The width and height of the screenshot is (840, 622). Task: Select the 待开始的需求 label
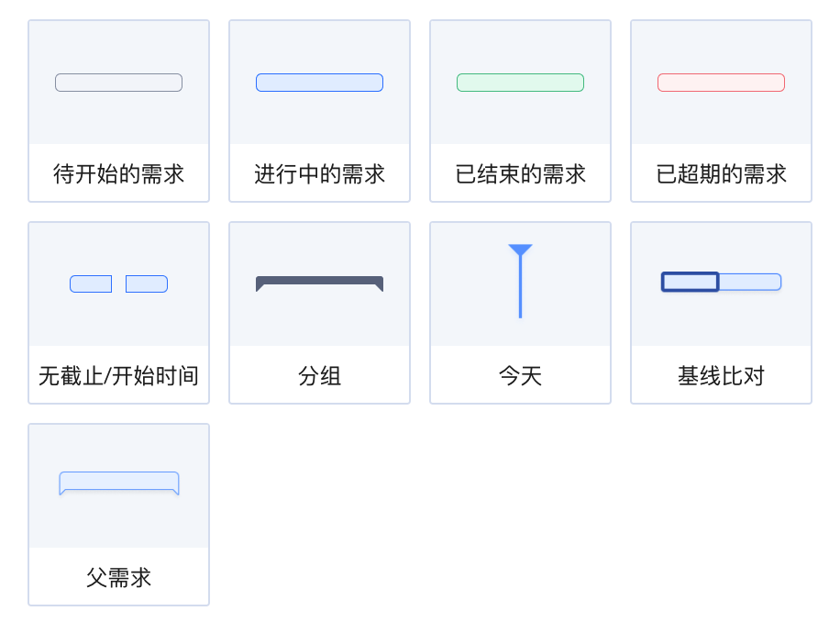tap(118, 174)
